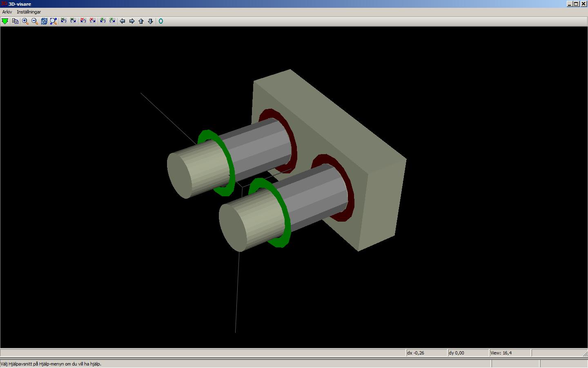The height and width of the screenshot is (368, 588).
Task: Open the Inställningar menu
Action: pyautogui.click(x=29, y=12)
